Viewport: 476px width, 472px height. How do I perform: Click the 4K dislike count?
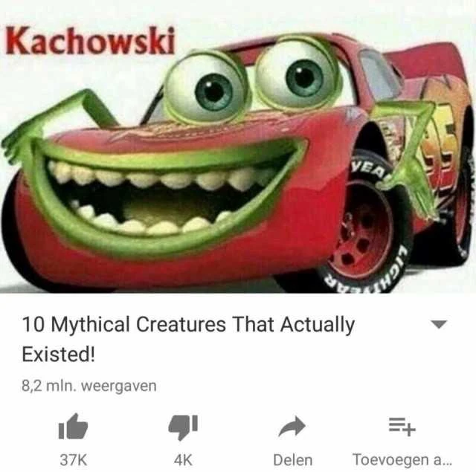[183, 460]
